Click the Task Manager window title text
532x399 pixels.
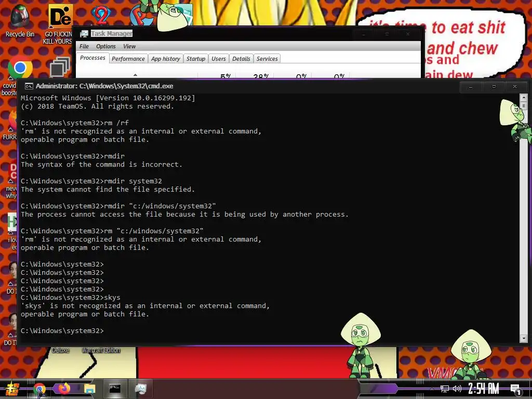112,34
